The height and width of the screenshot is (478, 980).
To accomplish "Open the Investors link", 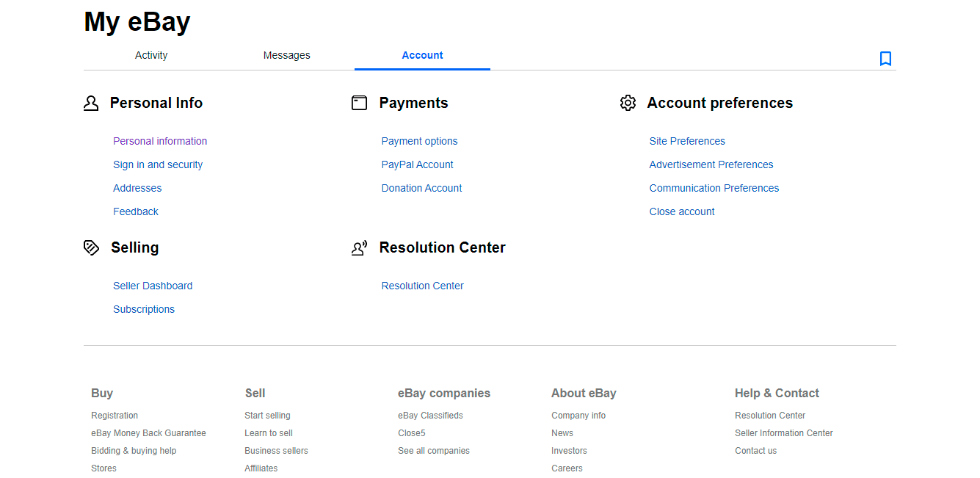I will (569, 451).
